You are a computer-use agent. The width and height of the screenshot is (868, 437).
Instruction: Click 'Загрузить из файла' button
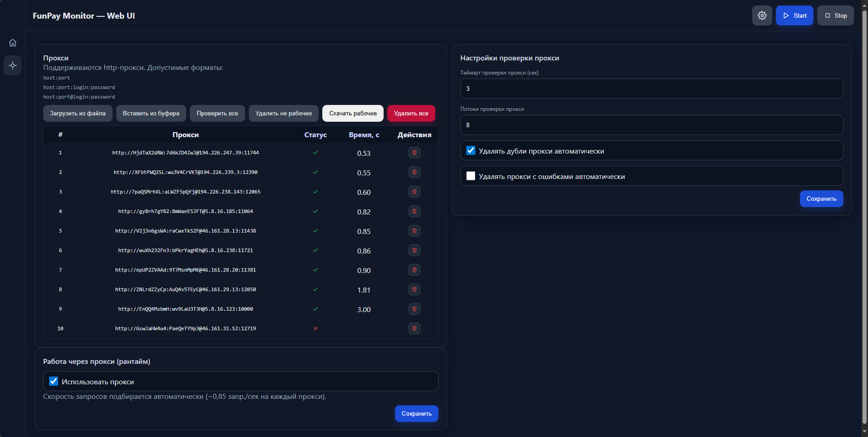(x=78, y=114)
